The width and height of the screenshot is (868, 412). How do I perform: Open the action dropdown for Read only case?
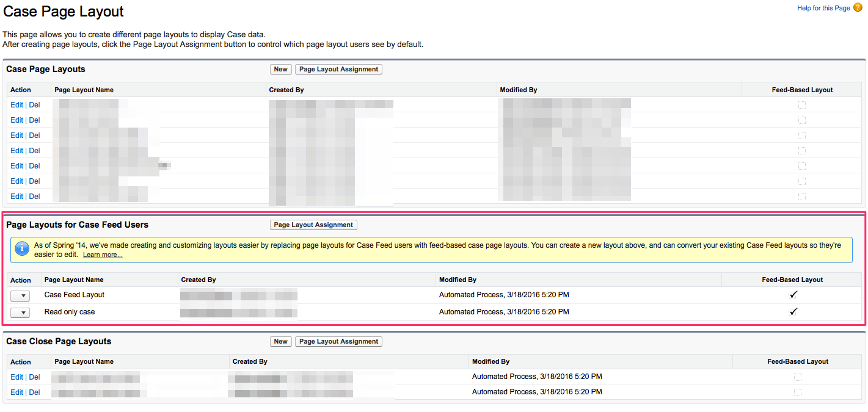coord(21,313)
